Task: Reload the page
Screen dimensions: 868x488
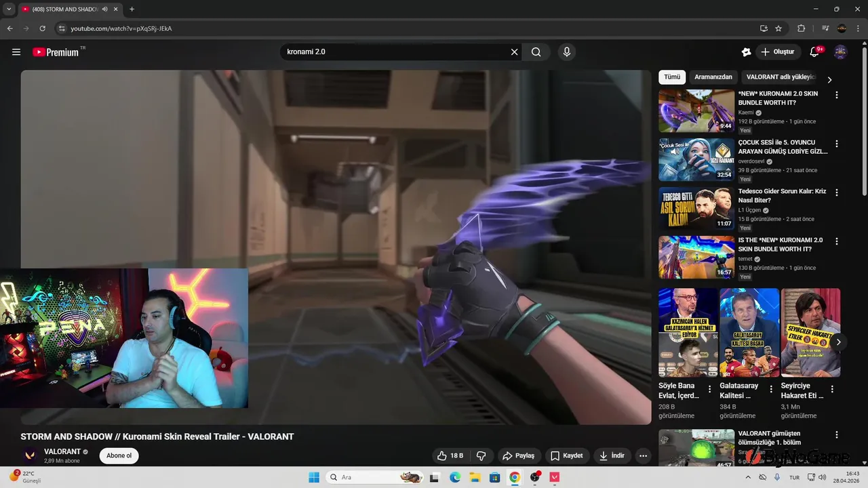Action: [x=42, y=28]
